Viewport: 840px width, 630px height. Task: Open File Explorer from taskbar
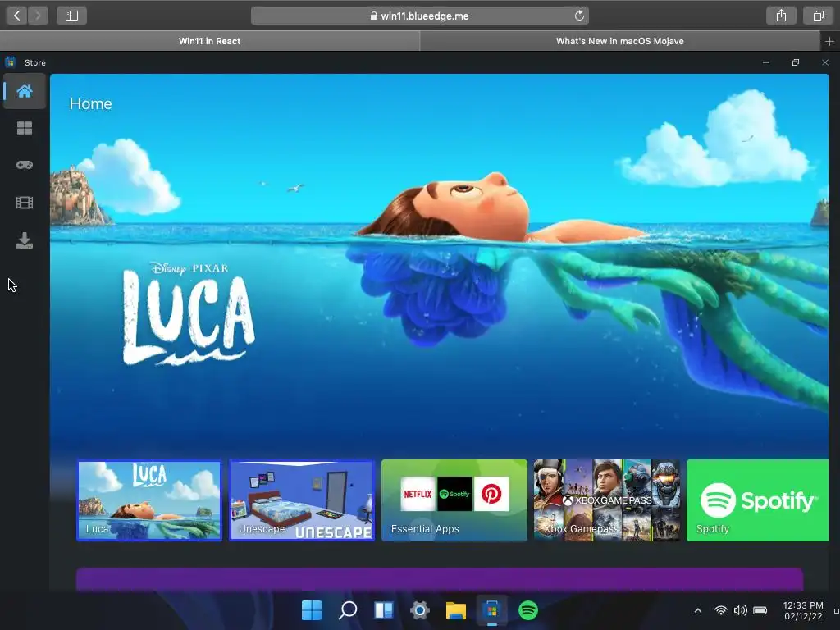456,609
